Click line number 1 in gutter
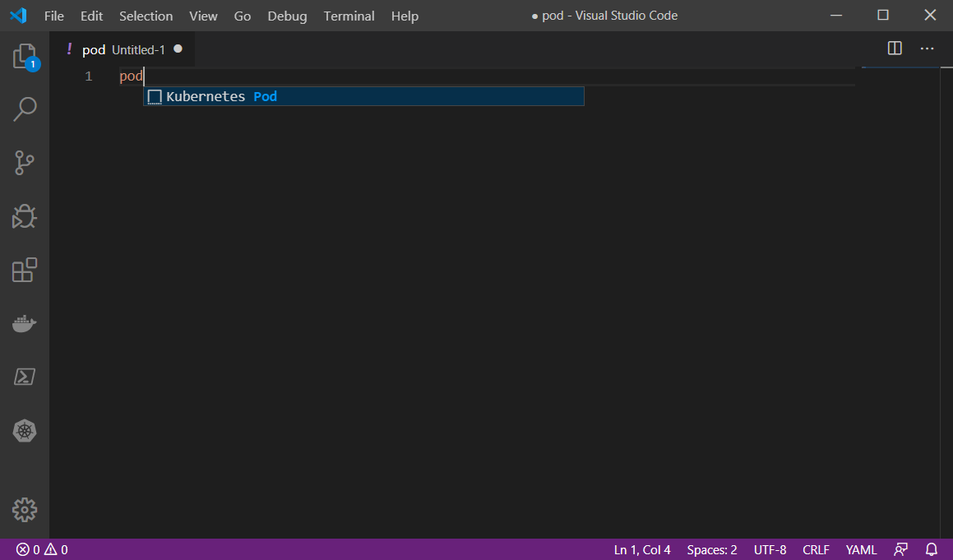This screenshot has height=560, width=953. pos(89,76)
